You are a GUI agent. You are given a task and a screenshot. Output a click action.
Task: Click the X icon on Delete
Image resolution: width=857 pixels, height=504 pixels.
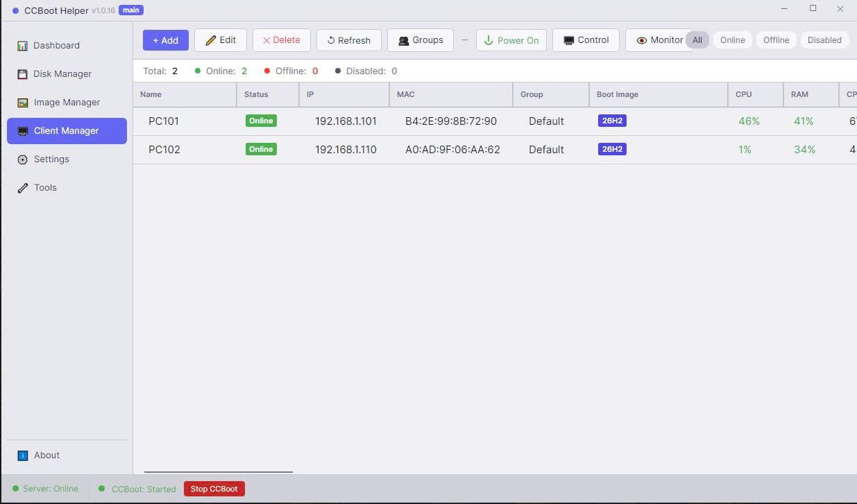coord(266,40)
